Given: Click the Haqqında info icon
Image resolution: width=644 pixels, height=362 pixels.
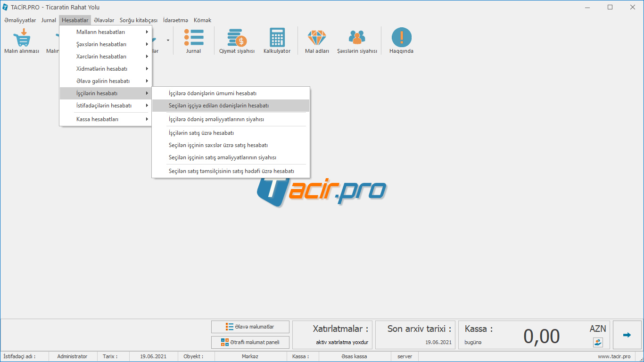Looking at the screenshot, I should tap(401, 38).
